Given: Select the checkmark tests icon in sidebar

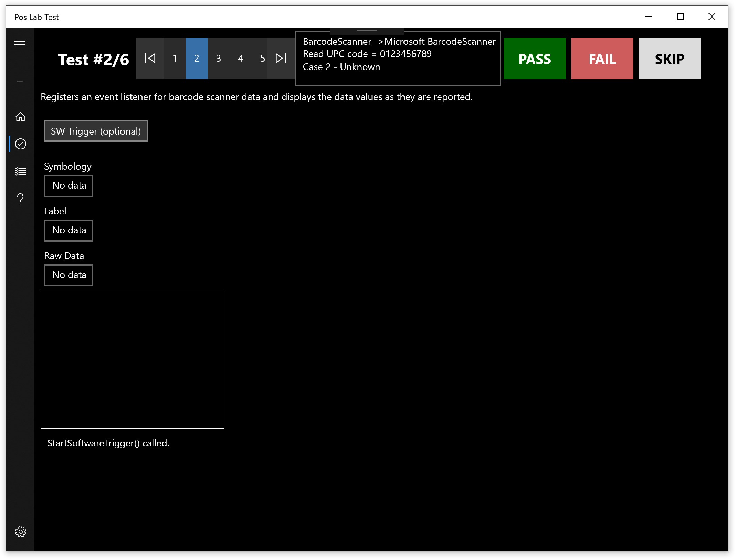Looking at the screenshot, I should pos(20,144).
